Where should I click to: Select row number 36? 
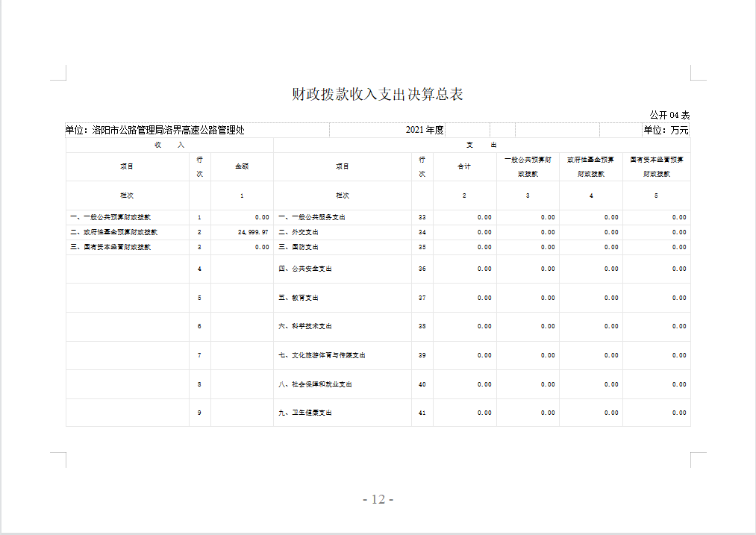point(422,269)
